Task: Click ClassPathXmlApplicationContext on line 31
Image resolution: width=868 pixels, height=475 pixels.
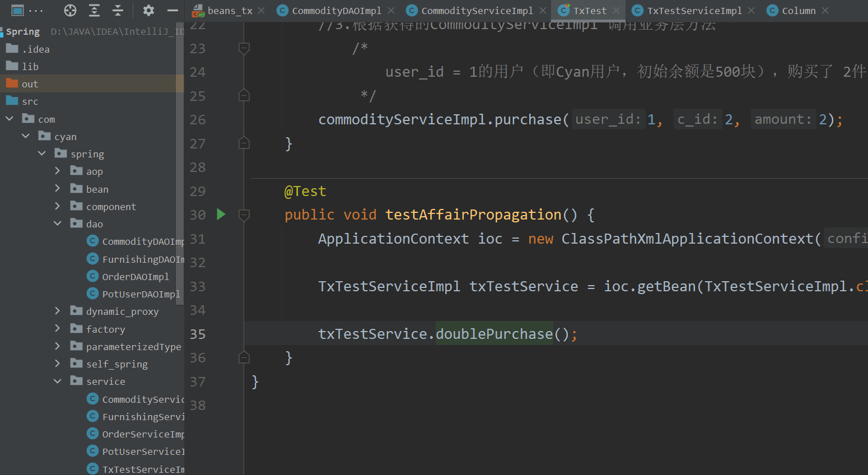Action: [687, 239]
